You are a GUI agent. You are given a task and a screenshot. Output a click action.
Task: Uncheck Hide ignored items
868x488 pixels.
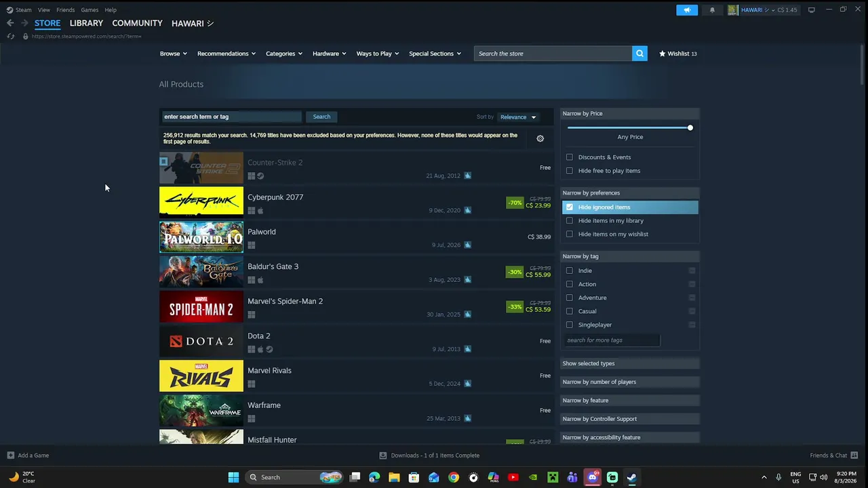tap(570, 207)
